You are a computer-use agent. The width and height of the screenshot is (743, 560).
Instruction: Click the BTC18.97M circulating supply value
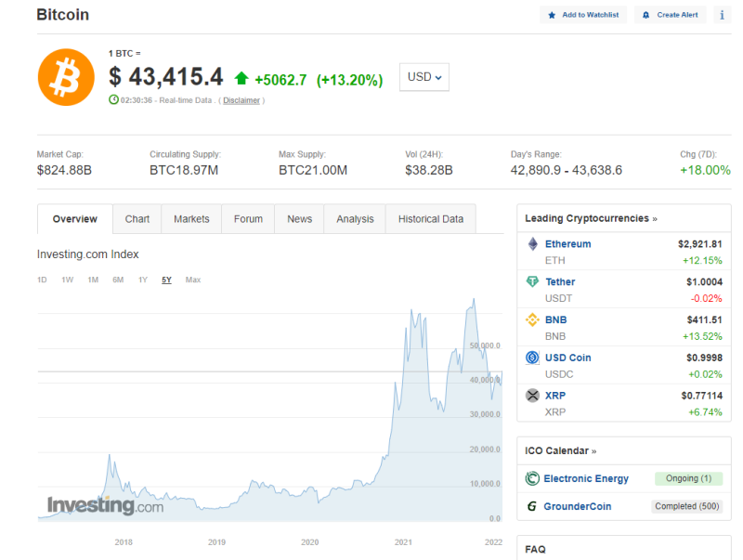[184, 170]
